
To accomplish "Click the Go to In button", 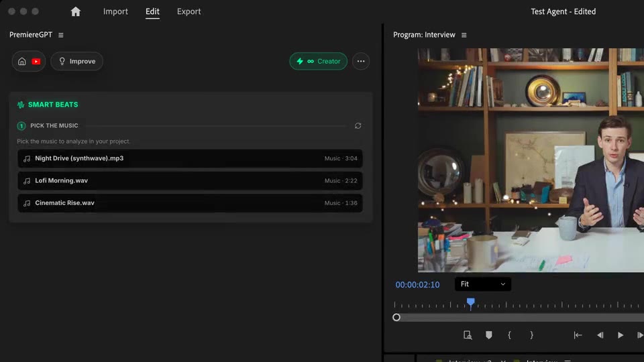I will point(578,335).
